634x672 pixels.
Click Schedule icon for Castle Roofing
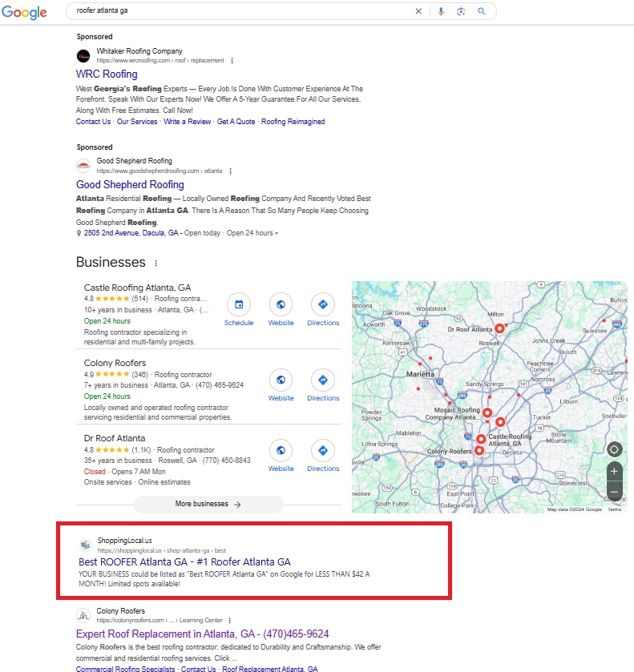[238, 305]
